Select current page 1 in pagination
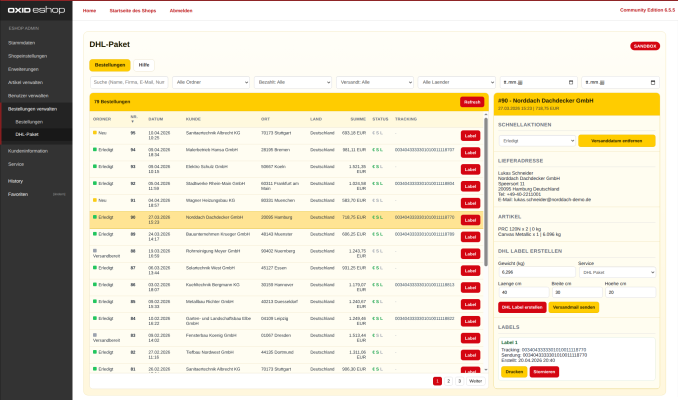Viewport: 678px width, 400px height. point(437,381)
